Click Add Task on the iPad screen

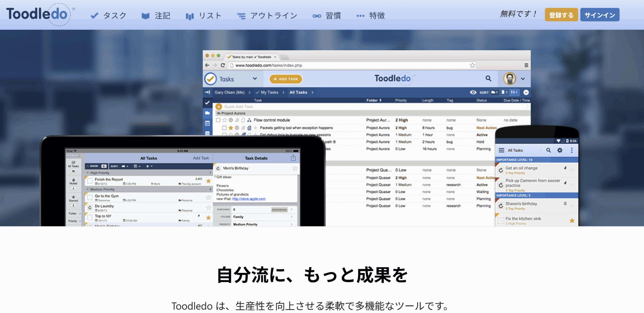click(x=201, y=158)
